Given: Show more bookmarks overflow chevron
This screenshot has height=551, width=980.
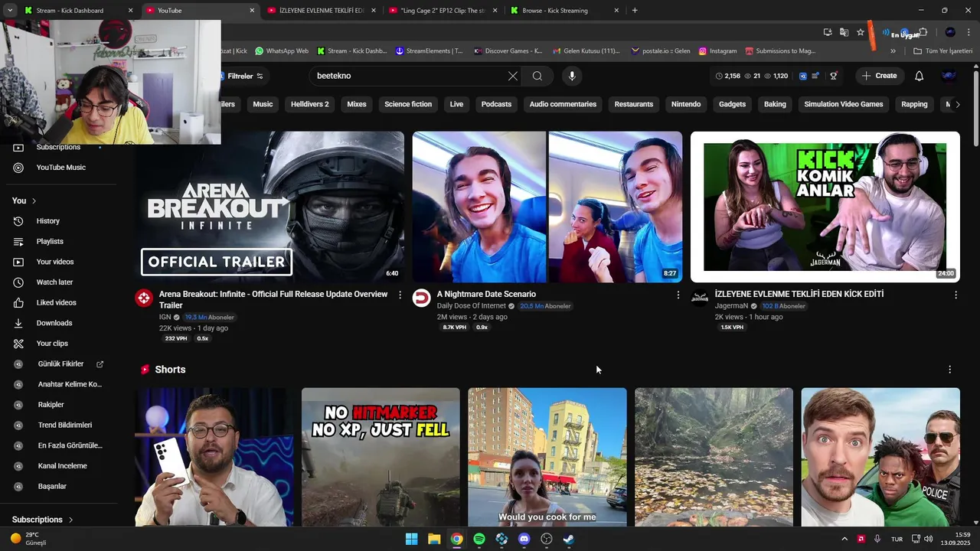Looking at the screenshot, I should coord(893,51).
